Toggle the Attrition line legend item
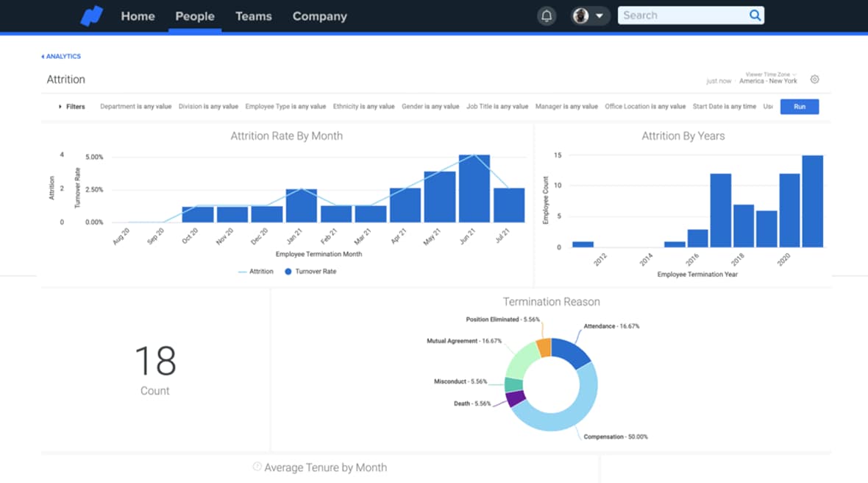This screenshot has height=483, width=868. [x=255, y=272]
